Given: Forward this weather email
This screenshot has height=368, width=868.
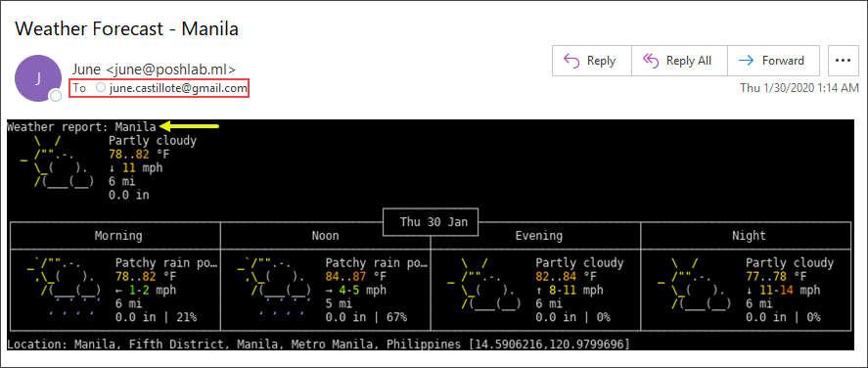Looking at the screenshot, I should pyautogui.click(x=773, y=61).
